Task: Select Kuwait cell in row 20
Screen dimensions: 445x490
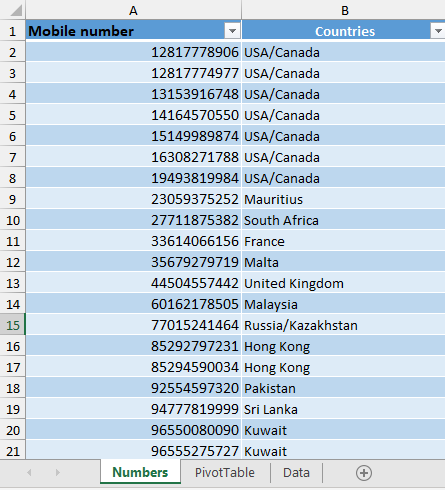Action: click(343, 430)
